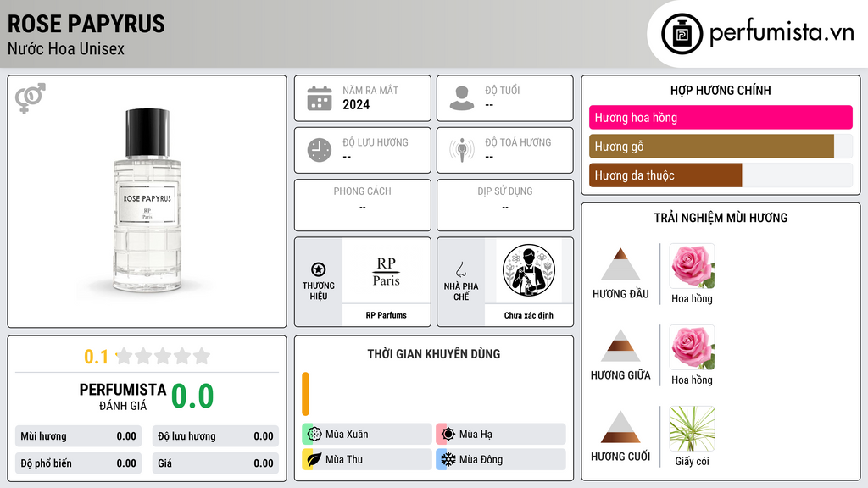The height and width of the screenshot is (488, 868).
Task: Click the perfumista.vn site name
Action: [782, 32]
